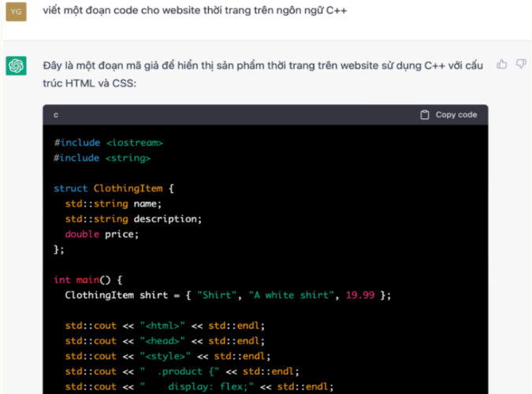Click the "c" language label in code header
The height and width of the screenshot is (394, 532).
pos(56,115)
